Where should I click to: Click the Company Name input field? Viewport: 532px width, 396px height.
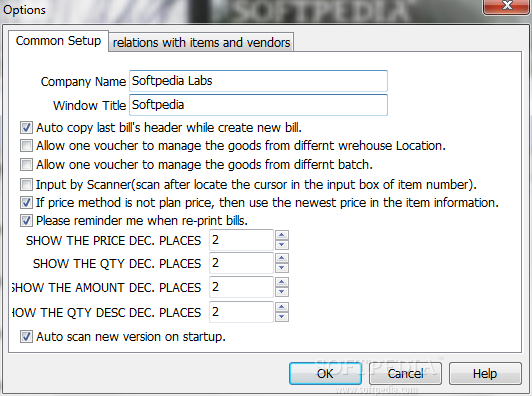tap(258, 81)
